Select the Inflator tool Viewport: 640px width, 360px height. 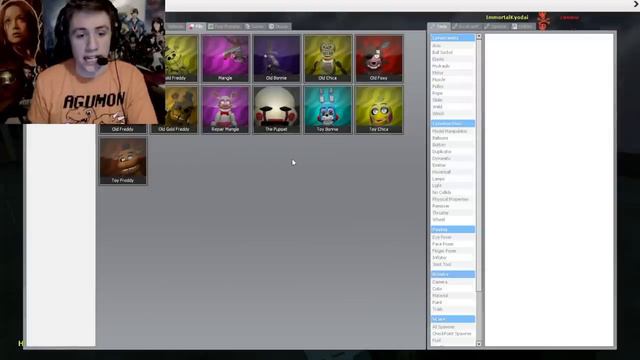(453, 258)
